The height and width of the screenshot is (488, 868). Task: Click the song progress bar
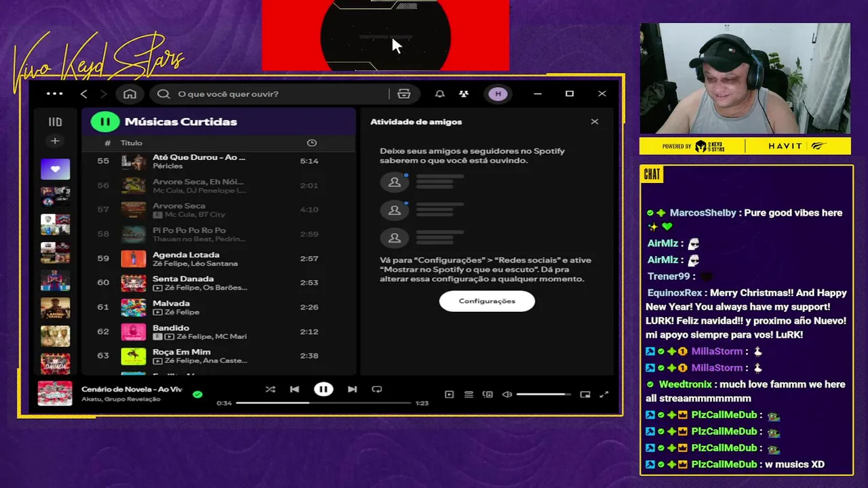[x=323, y=403]
